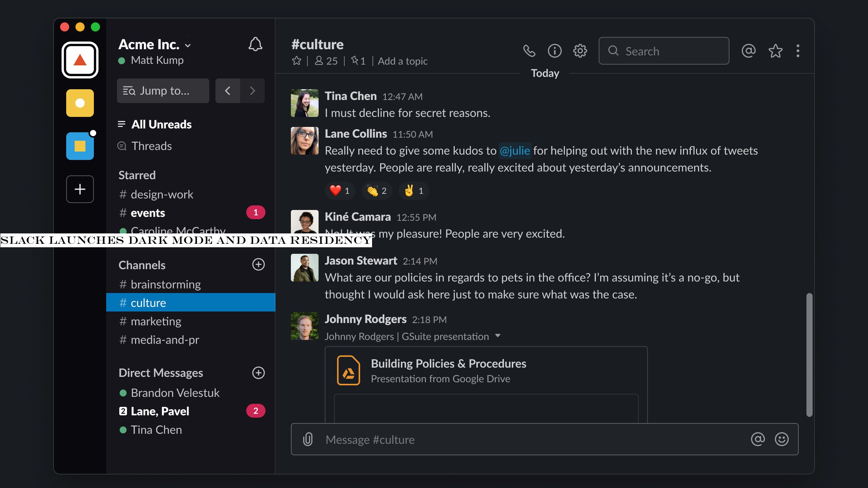868x488 pixels.
Task: Click the Starred section header
Action: (137, 175)
